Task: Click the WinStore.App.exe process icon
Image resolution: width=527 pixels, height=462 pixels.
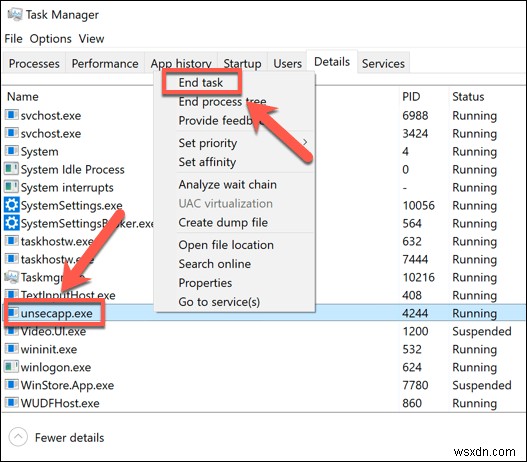Action: [11, 385]
